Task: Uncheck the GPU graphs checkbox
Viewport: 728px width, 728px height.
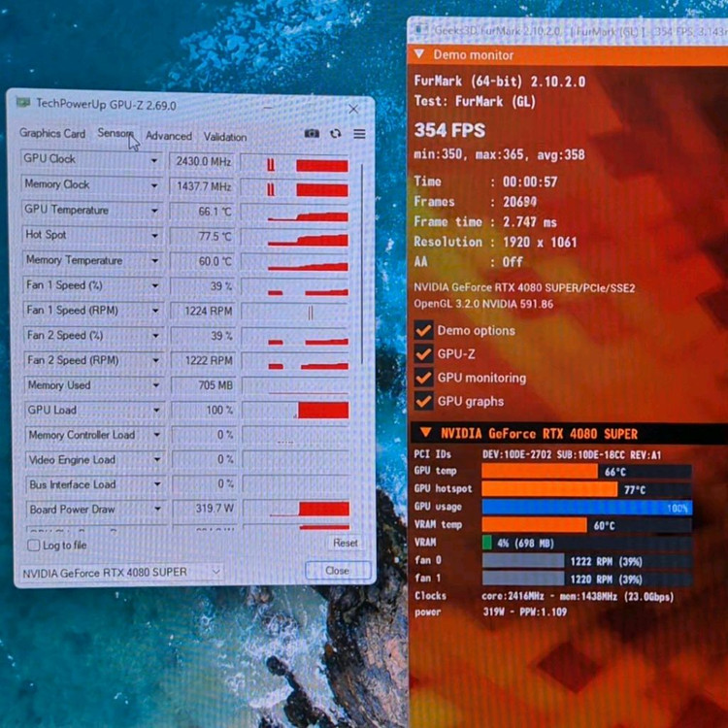Action: click(x=423, y=401)
